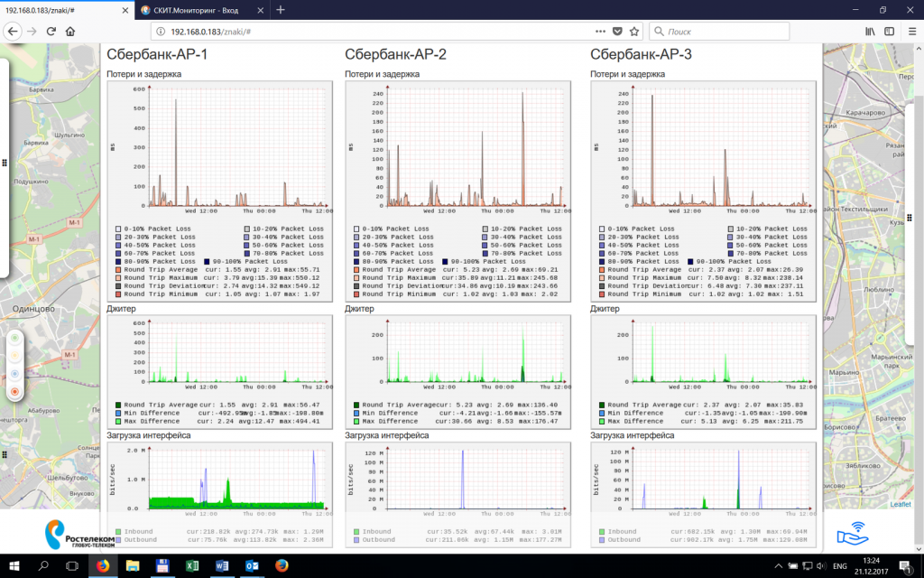
Task: Go back one page in Firefox
Action: [x=13, y=32]
